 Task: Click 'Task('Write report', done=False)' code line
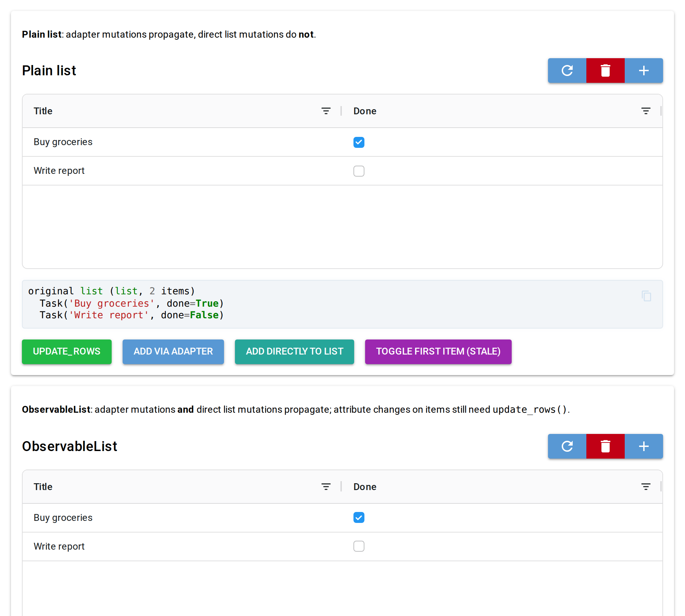(x=132, y=315)
